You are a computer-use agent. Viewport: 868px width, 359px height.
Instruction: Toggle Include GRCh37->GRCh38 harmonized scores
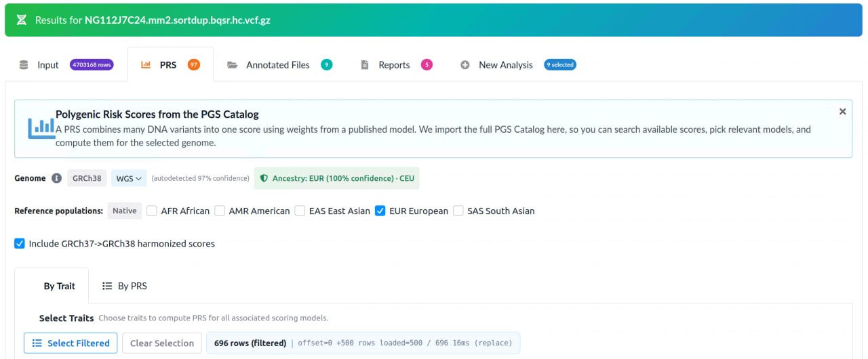[x=20, y=243]
